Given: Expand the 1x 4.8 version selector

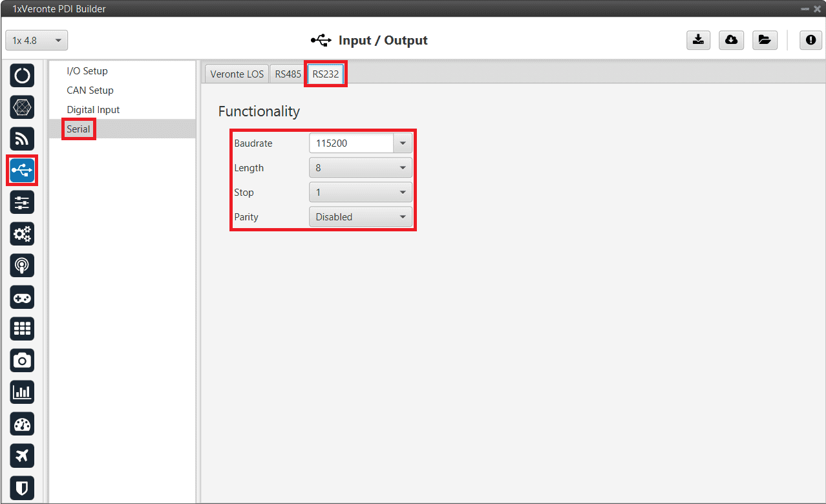Looking at the screenshot, I should (36, 41).
